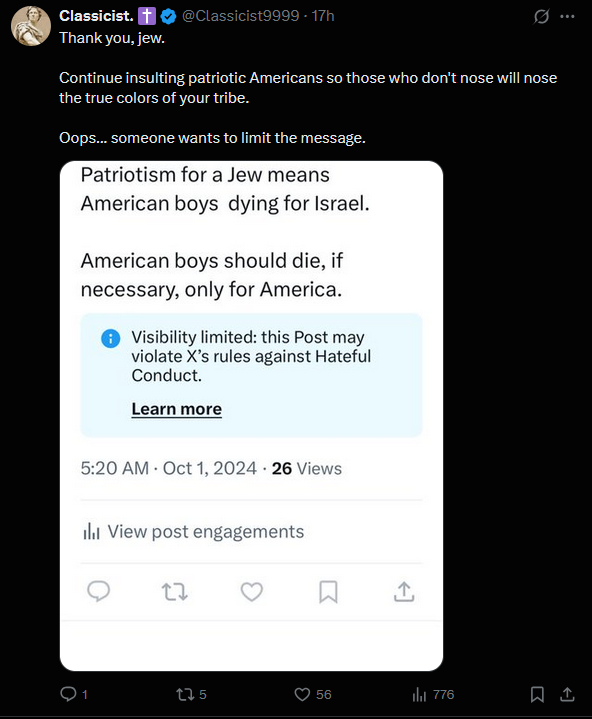
Task: View analytics showing 776 views
Action: tap(433, 694)
